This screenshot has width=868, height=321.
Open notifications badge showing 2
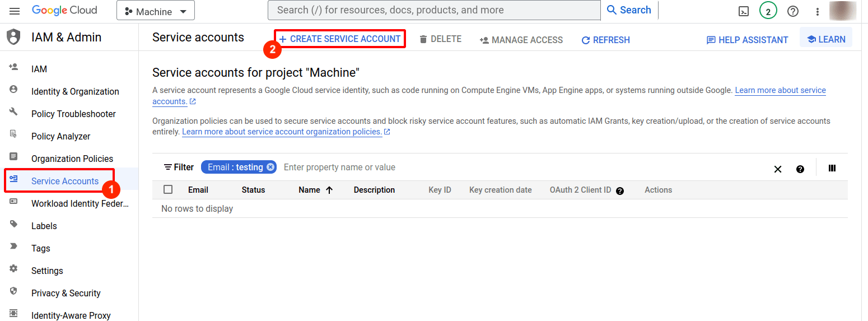click(x=768, y=11)
